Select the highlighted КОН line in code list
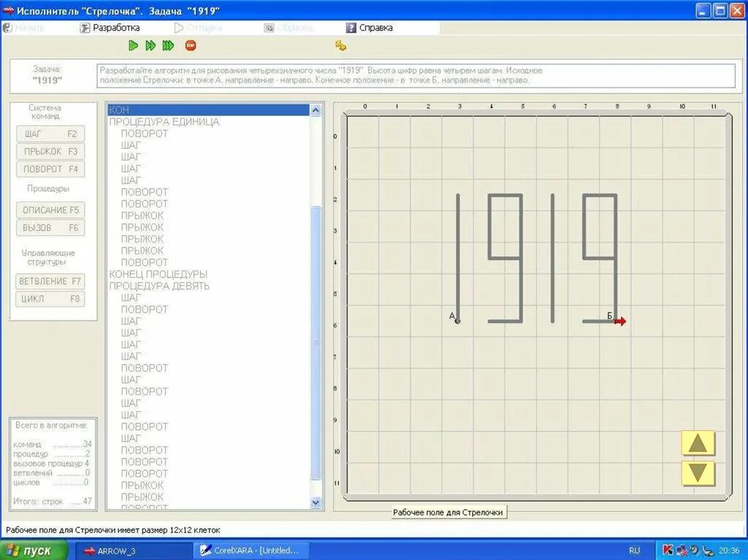 coord(208,110)
